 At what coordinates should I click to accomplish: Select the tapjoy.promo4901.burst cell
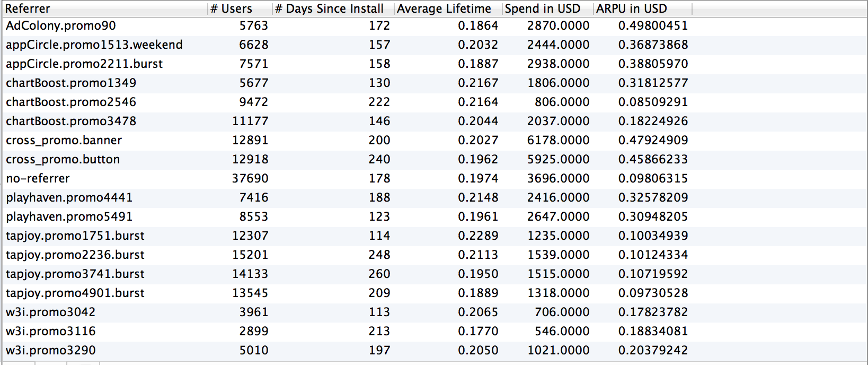click(x=75, y=293)
